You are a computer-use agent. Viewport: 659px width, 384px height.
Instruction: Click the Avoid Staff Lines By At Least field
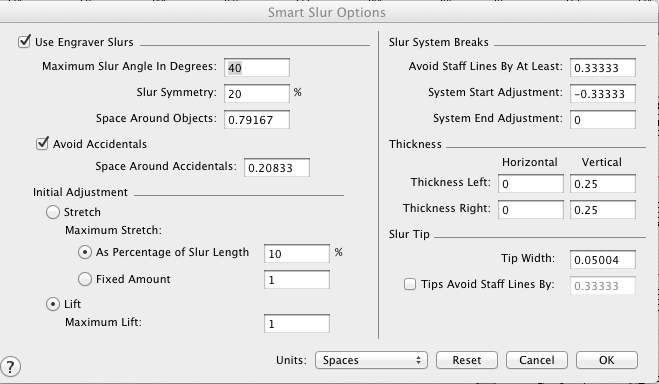click(x=603, y=68)
